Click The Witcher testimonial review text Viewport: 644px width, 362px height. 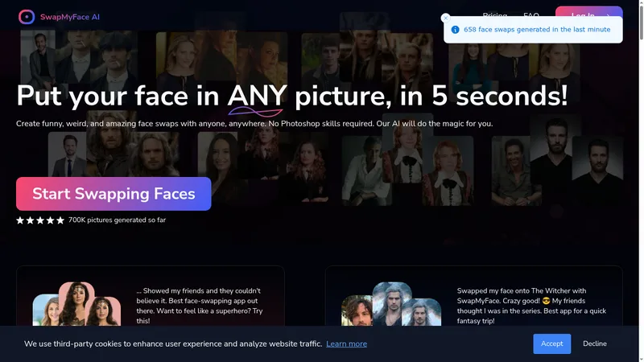pyautogui.click(x=531, y=306)
